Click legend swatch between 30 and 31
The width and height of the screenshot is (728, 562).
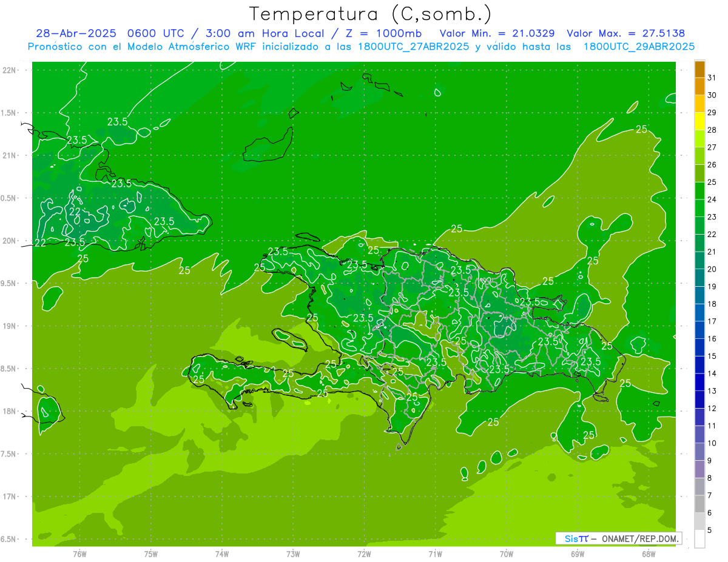click(699, 86)
